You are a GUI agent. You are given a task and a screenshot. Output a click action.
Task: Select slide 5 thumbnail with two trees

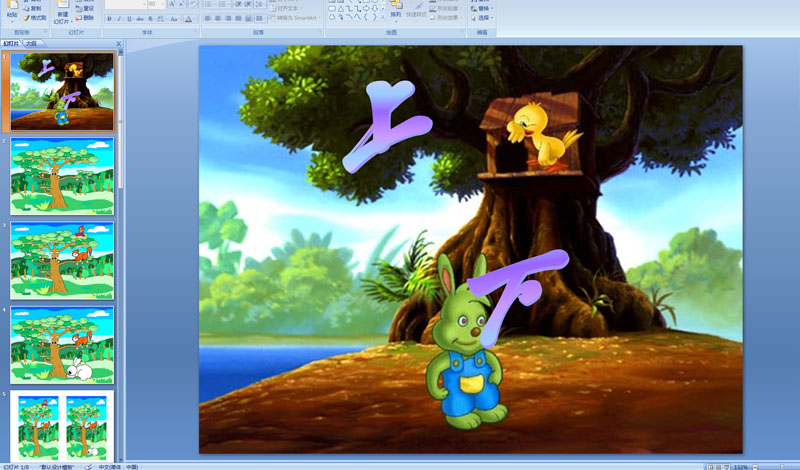click(62, 426)
